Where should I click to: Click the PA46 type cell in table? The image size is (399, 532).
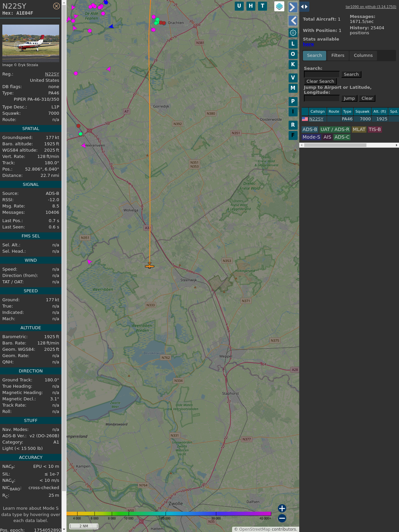[347, 119]
